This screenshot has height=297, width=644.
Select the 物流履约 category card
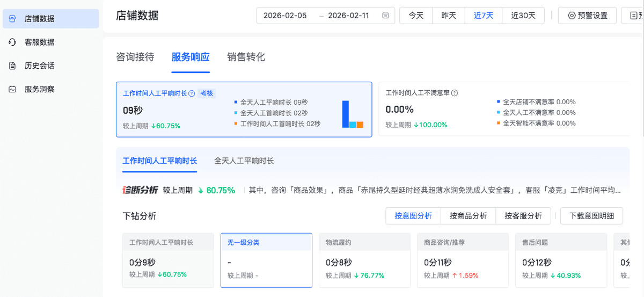(364, 260)
